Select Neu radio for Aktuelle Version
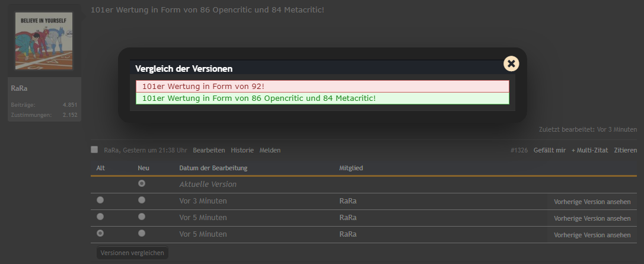Screen dimensions: 644x264 [x=142, y=183]
